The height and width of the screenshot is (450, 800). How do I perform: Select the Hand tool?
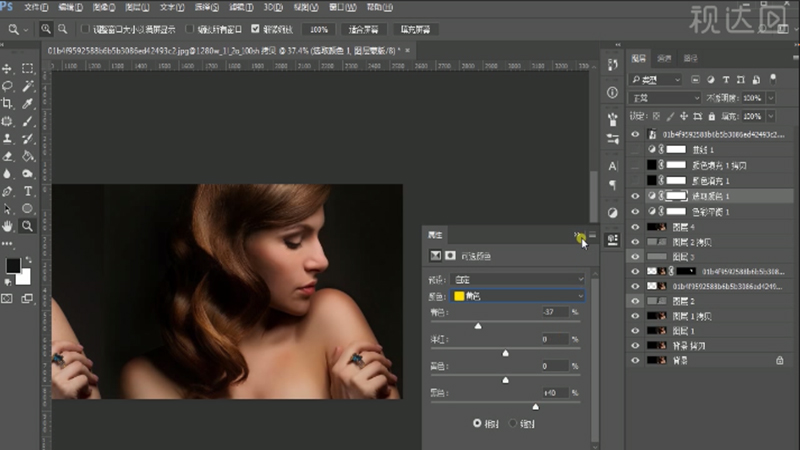click(7, 226)
